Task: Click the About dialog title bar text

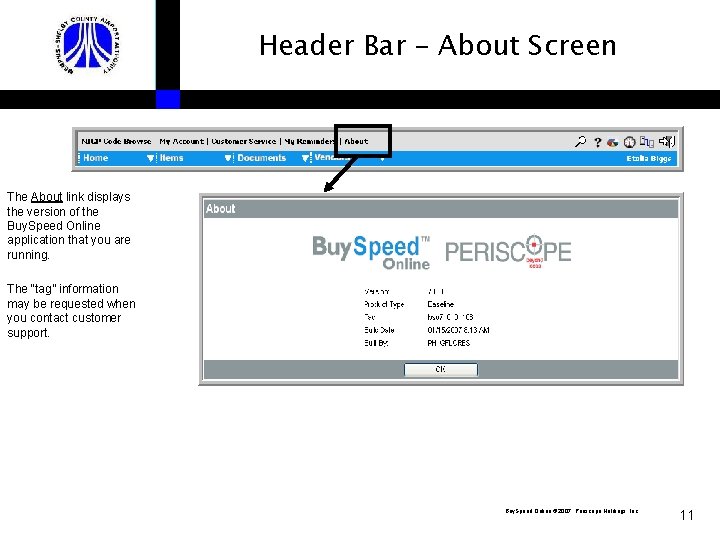Action: [x=220, y=209]
